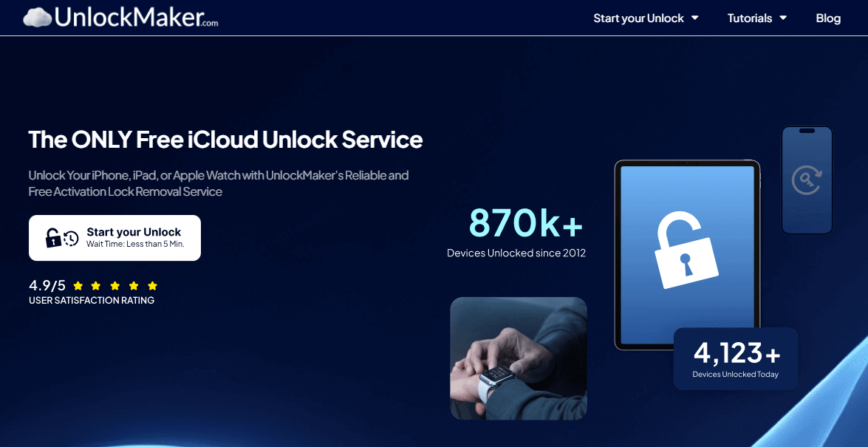This screenshot has width=868, height=447.
Task: Click the white open padlock on tablet
Action: (686, 250)
